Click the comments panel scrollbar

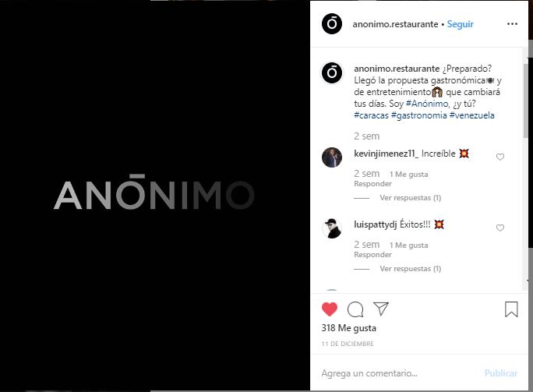pos(525,101)
